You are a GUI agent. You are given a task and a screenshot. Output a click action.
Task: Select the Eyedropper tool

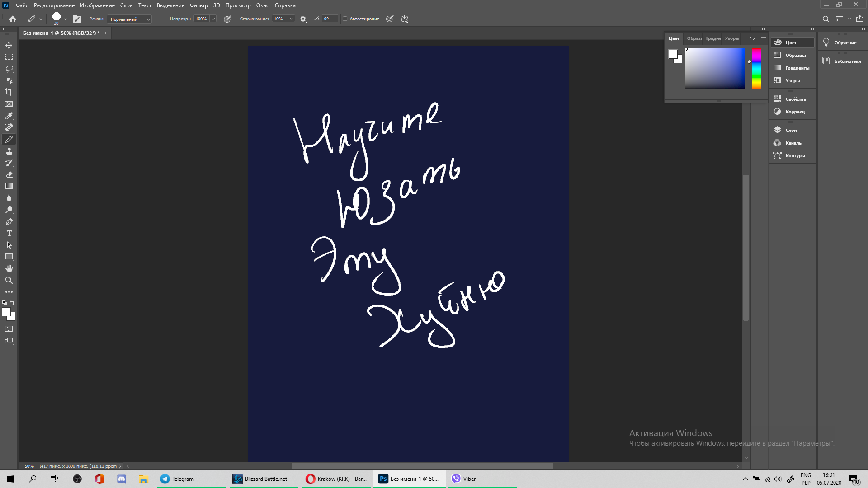[x=9, y=116]
